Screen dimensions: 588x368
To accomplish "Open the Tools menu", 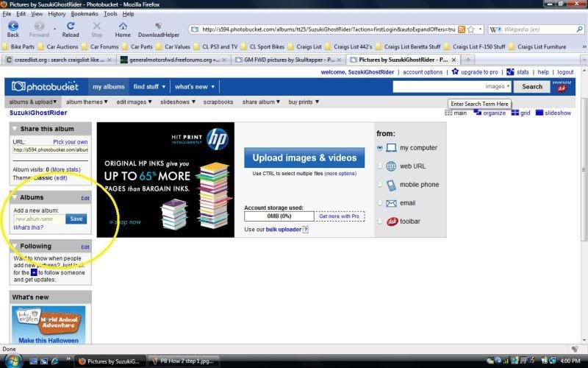I will [x=110, y=14].
